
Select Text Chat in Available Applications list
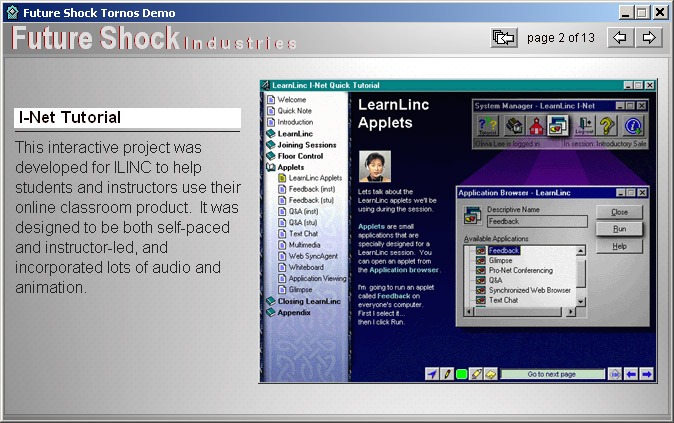[x=503, y=300]
